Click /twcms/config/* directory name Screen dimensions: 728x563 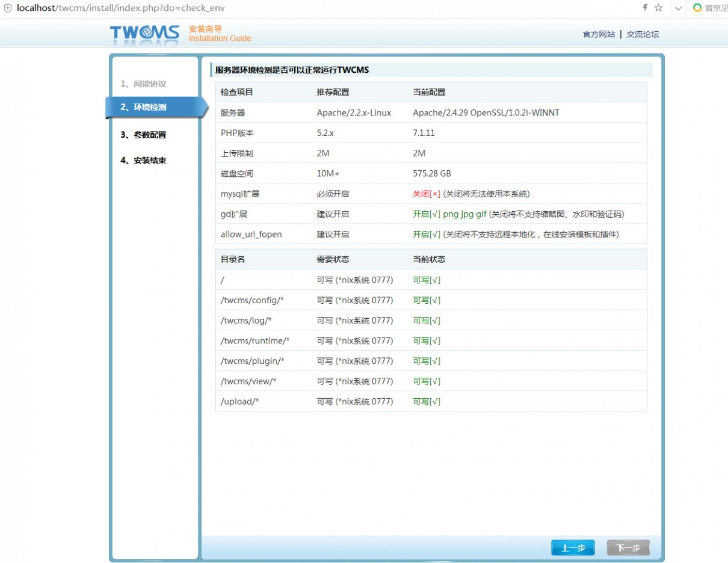coord(251,300)
